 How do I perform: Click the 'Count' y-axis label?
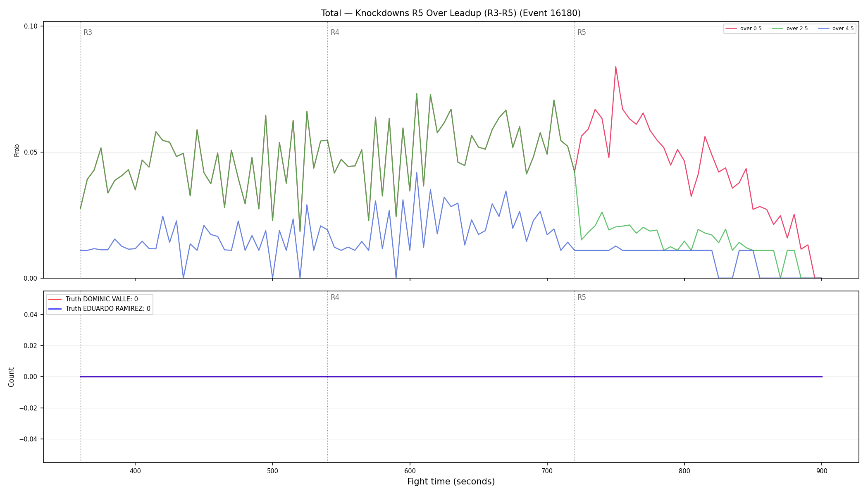coord(11,377)
